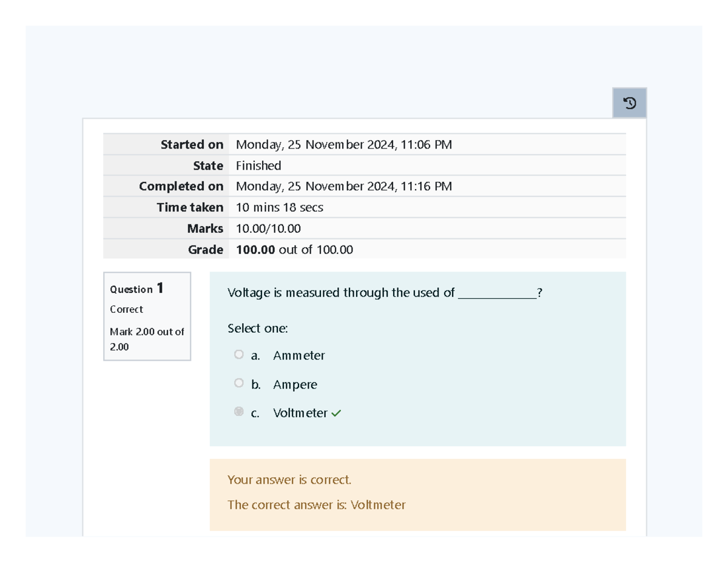Click the marks value '10.00/10.00'
728x562 pixels.
pos(268,229)
